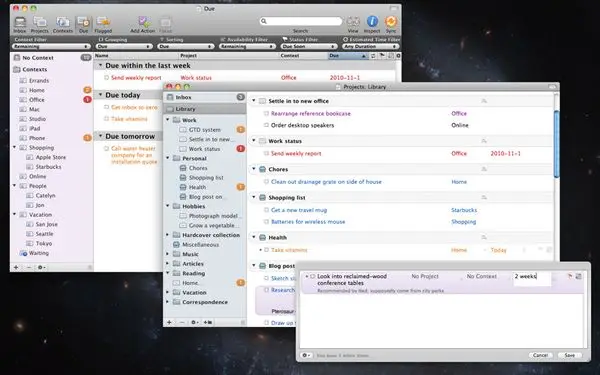
Task: Open the gear menu under the Contexts sidebar
Action: [41, 267]
